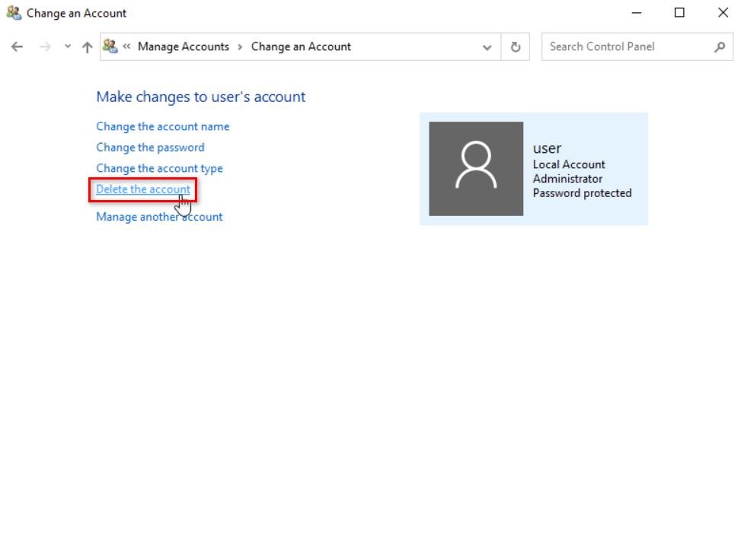Click the 'user' account name text
Viewport: 744px width, 560px height.
click(x=547, y=148)
